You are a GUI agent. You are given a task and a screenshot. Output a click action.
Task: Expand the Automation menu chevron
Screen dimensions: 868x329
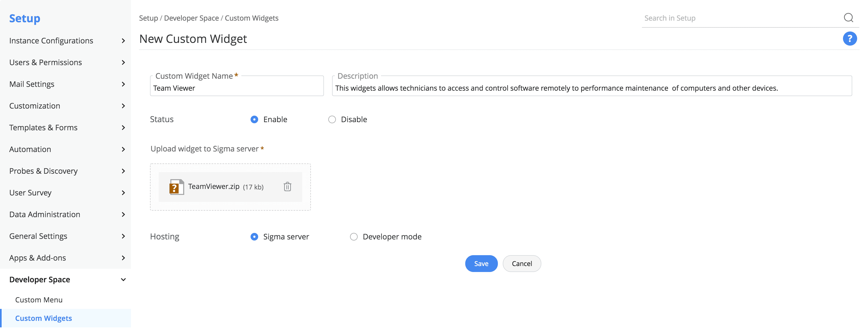click(123, 149)
